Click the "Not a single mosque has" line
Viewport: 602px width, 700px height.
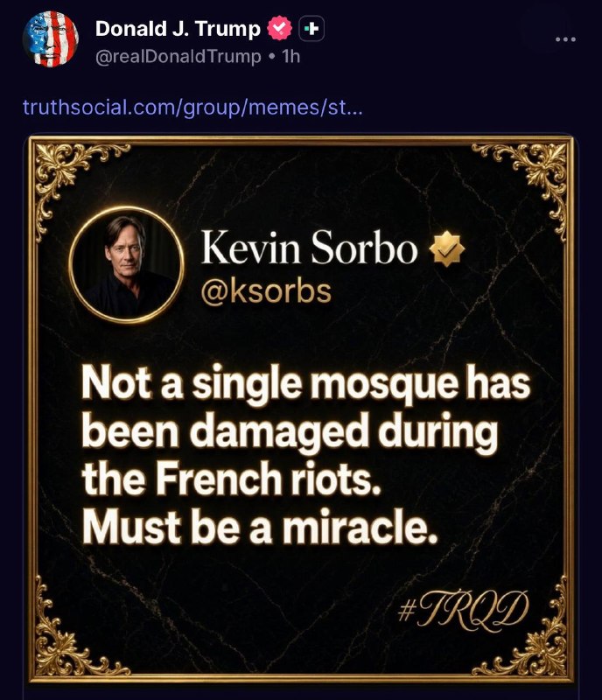point(305,385)
